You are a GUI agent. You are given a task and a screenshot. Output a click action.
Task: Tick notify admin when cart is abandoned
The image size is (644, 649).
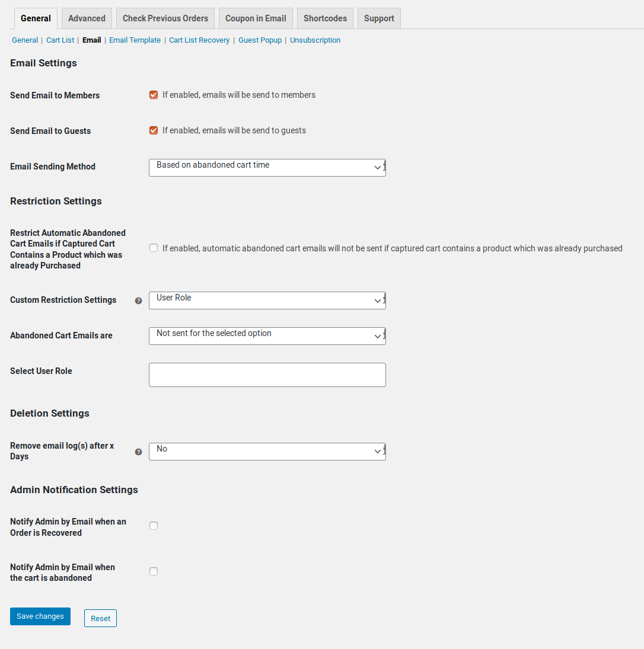click(x=154, y=571)
